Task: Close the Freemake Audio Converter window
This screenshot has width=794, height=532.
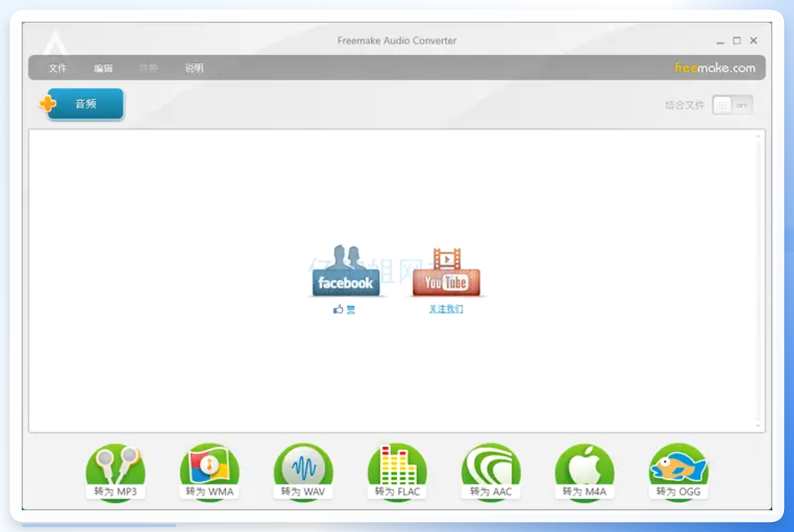Action: [753, 41]
